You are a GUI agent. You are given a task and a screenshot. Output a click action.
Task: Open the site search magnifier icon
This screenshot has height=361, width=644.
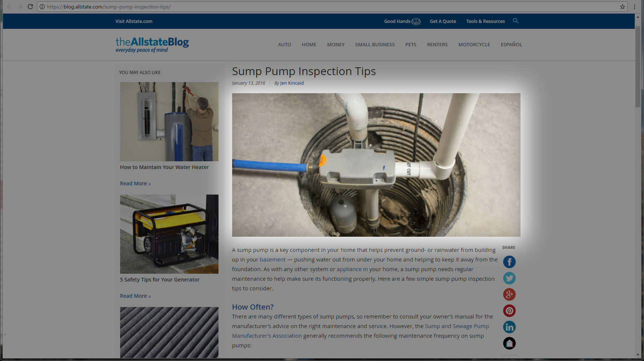pos(515,21)
